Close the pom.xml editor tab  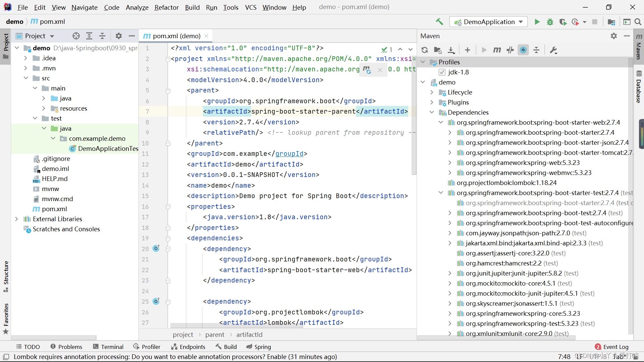pos(206,36)
